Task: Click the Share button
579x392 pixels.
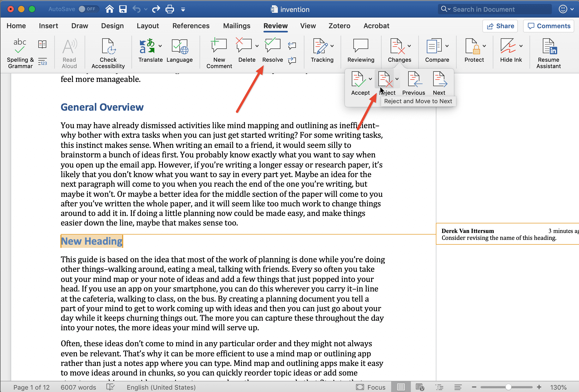Action: [500, 26]
